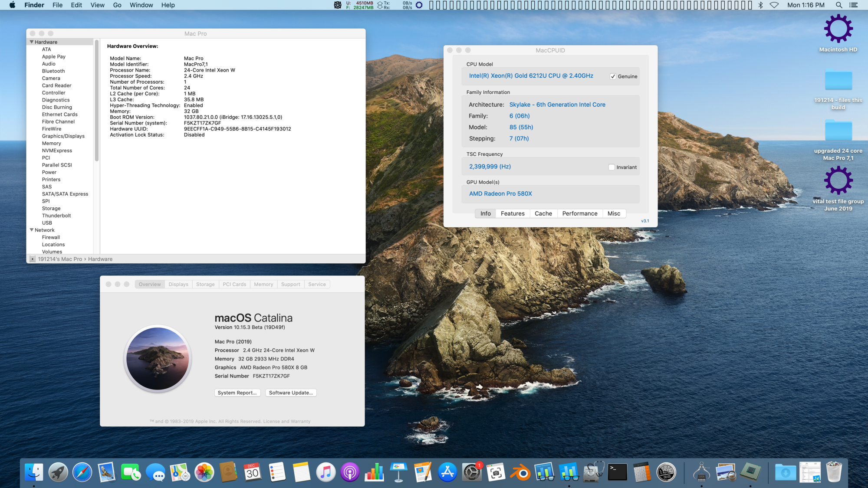Screen dimensions: 868x488
Task: Select Macintosh HD desktop icon
Action: pos(838,33)
